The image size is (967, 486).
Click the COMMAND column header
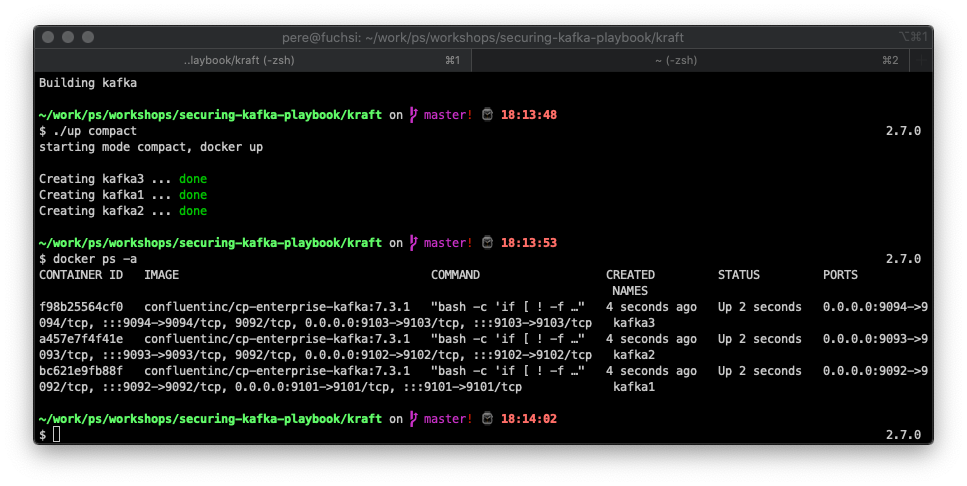[455, 275]
